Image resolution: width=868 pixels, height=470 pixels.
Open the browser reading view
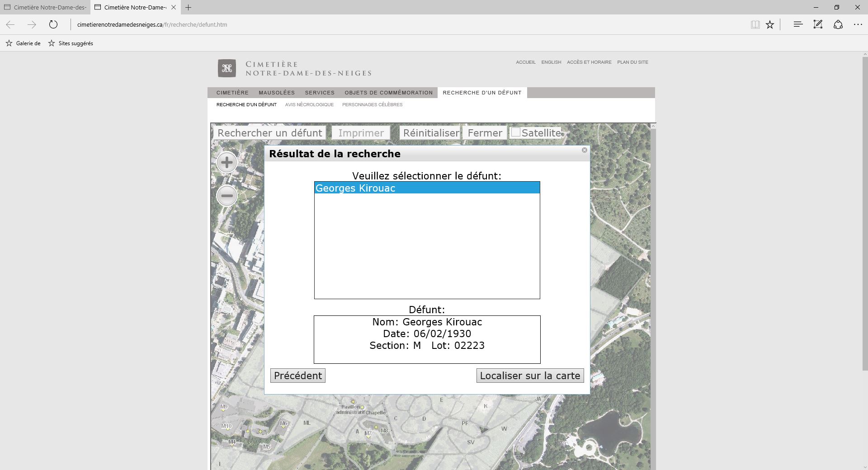pyautogui.click(x=755, y=24)
